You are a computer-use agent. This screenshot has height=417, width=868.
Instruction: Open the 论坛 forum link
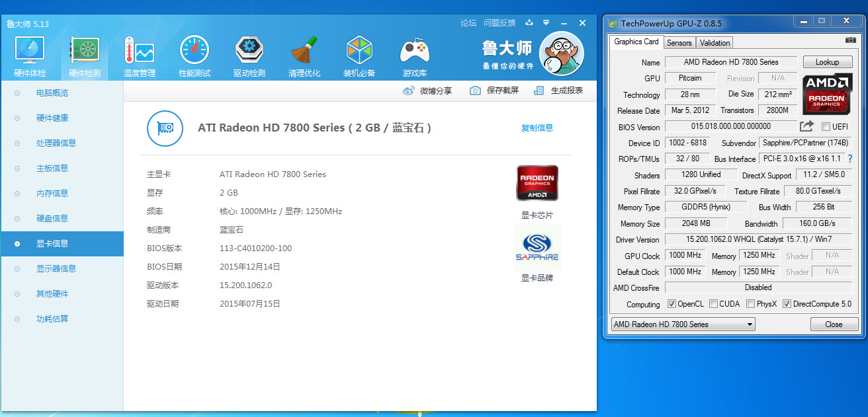[468, 22]
